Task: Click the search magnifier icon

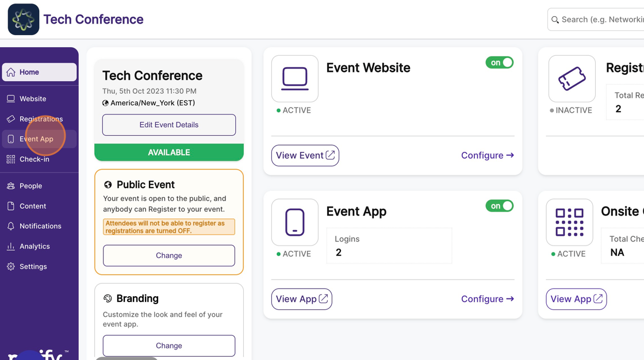Action: (555, 20)
